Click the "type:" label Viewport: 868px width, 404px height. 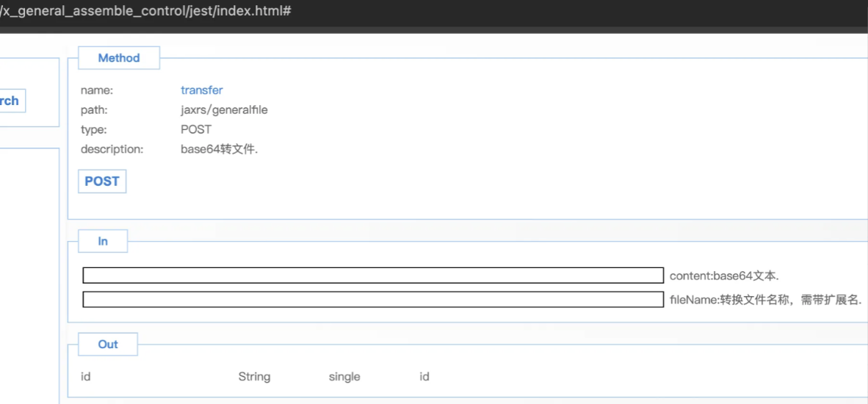[94, 129]
